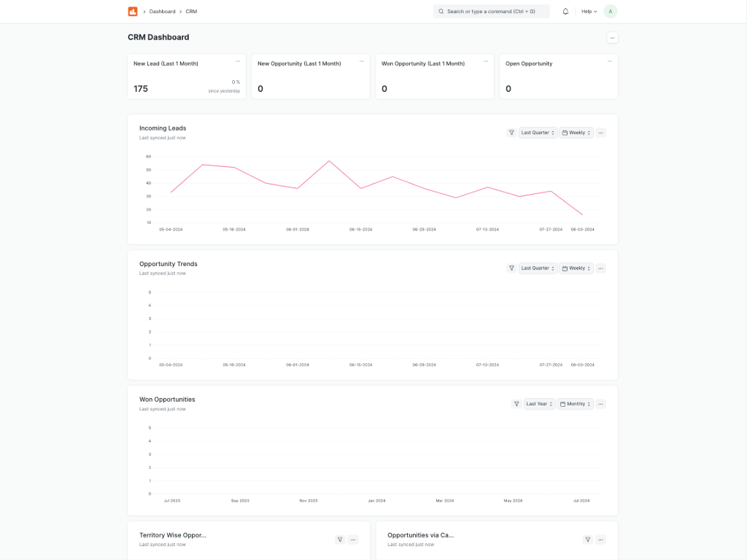Open filter icon on Incoming Leads chart
The height and width of the screenshot is (560, 747).
click(x=511, y=133)
